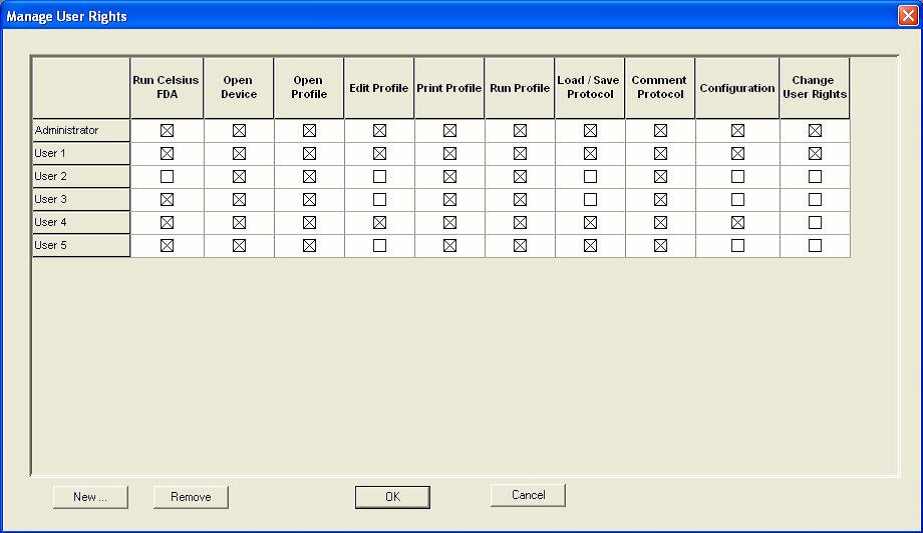Uncheck Open Device for User 3
Viewport: 923px width, 533px height.
click(x=239, y=199)
